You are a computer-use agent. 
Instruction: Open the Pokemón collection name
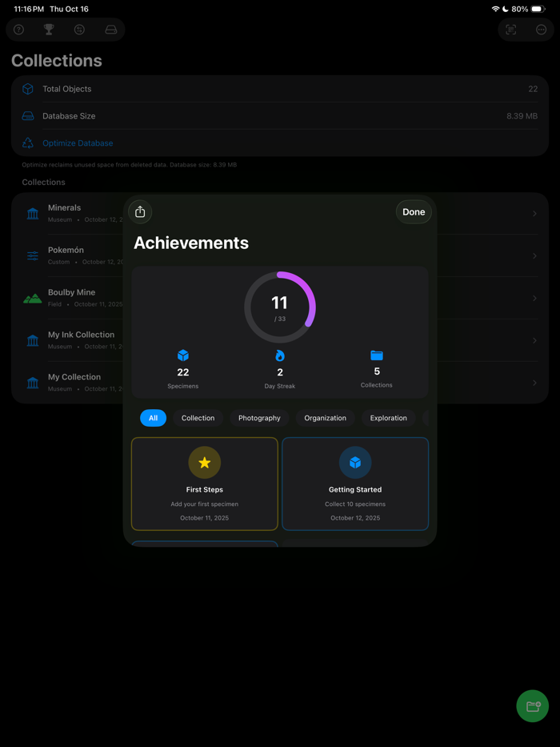[66, 250]
